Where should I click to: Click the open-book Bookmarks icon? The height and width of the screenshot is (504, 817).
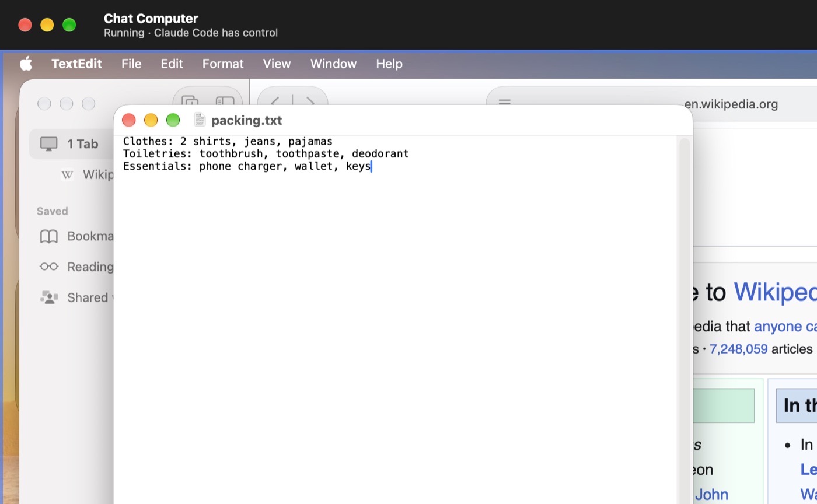pos(49,236)
